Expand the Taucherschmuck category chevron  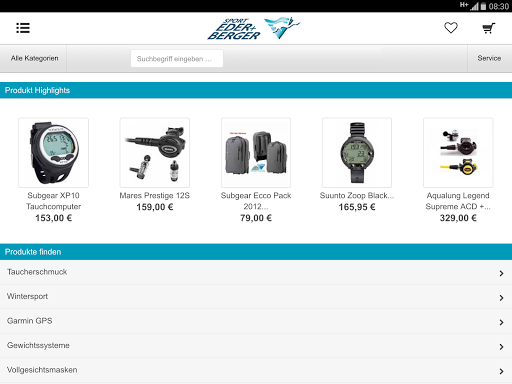click(x=501, y=273)
